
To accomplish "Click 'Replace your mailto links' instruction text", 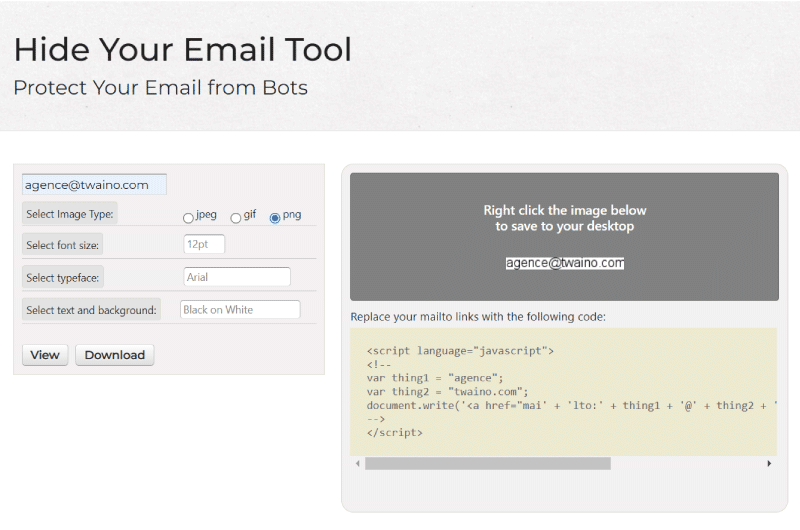I will [x=478, y=317].
